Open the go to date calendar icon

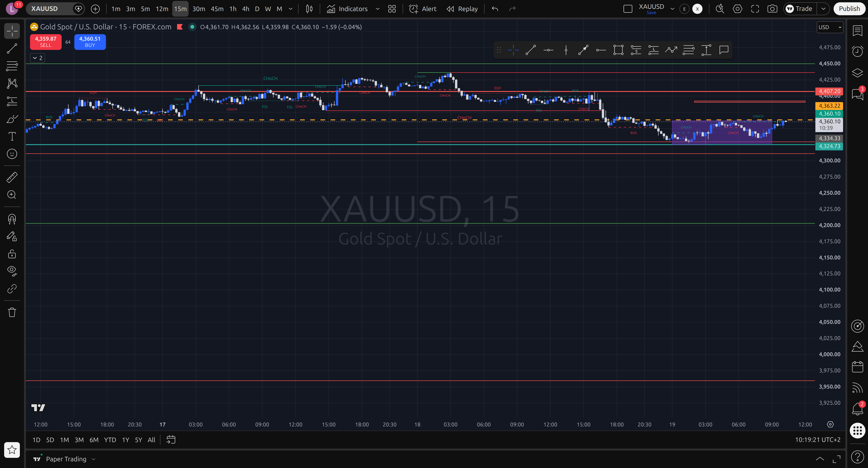pos(171,440)
